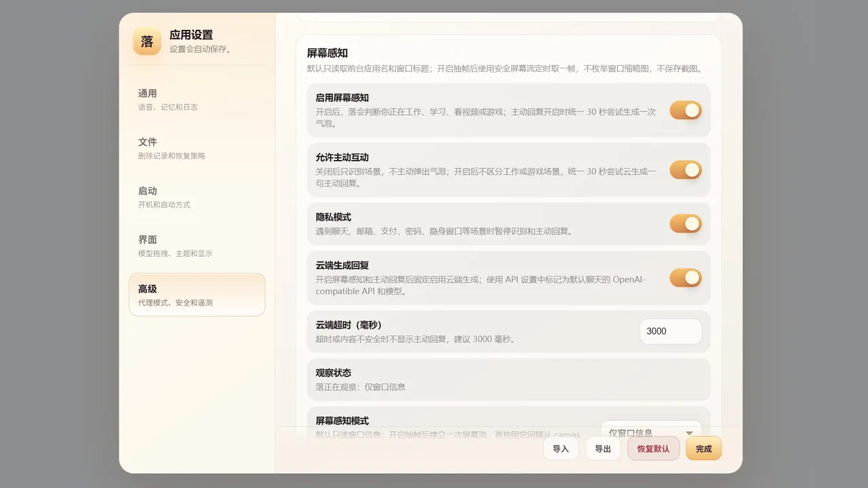The image size is (868, 488).
Task: Click the 应用设置 title
Action: coord(191,35)
